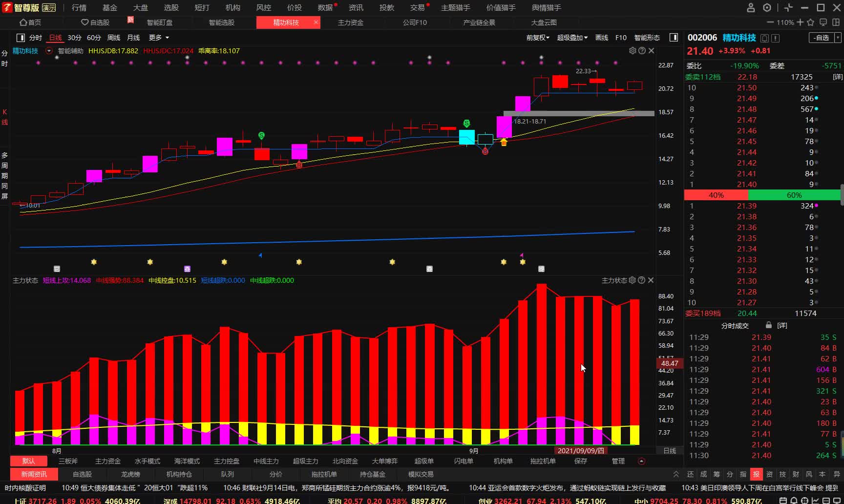844x504 pixels.
Task: Select the 筹 chip distribution side tab
Action: (x=717, y=474)
